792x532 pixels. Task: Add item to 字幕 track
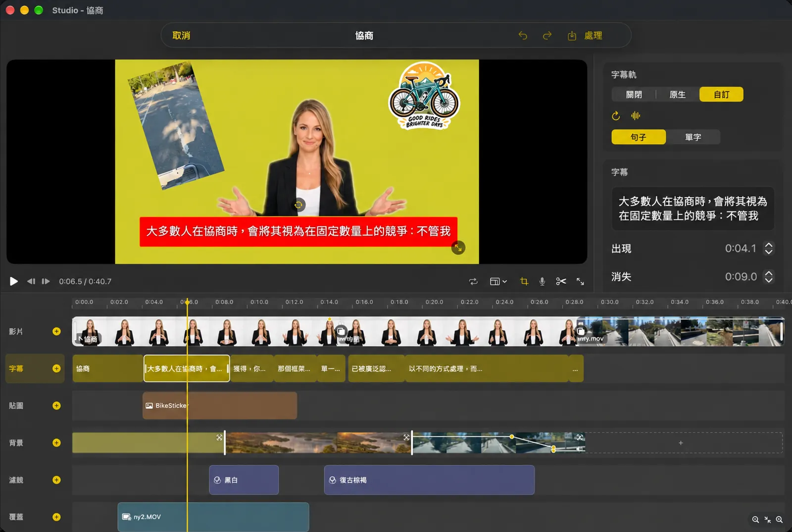click(56, 368)
